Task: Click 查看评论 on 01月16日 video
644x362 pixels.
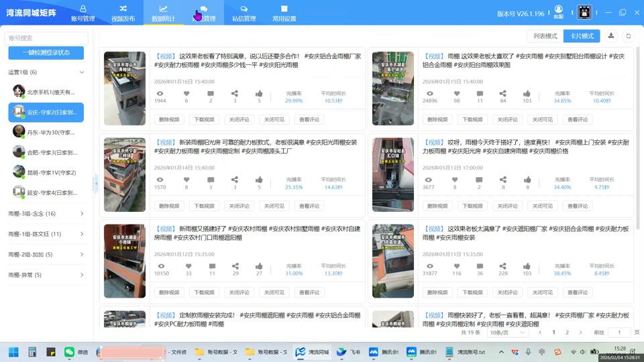Action: [x=309, y=119]
